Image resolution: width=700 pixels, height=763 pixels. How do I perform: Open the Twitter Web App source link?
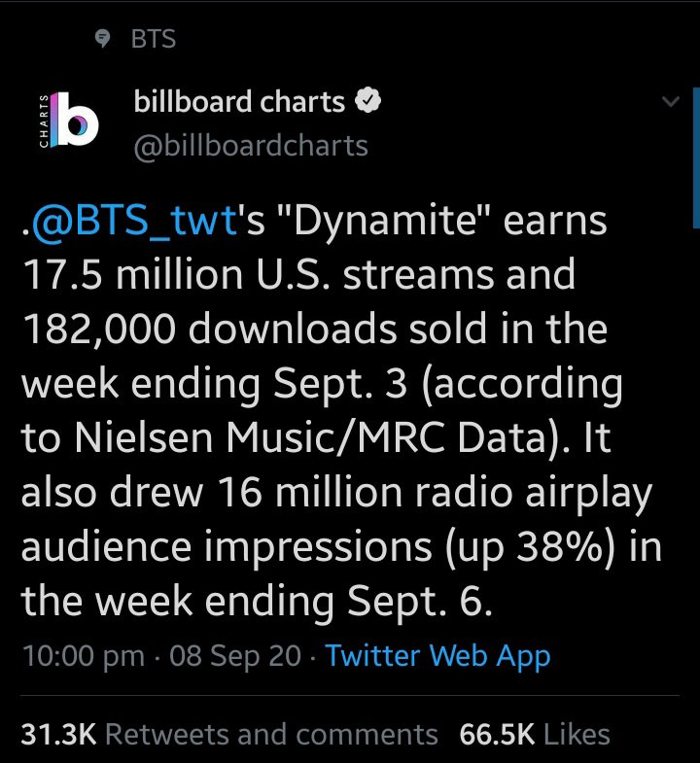click(437, 656)
